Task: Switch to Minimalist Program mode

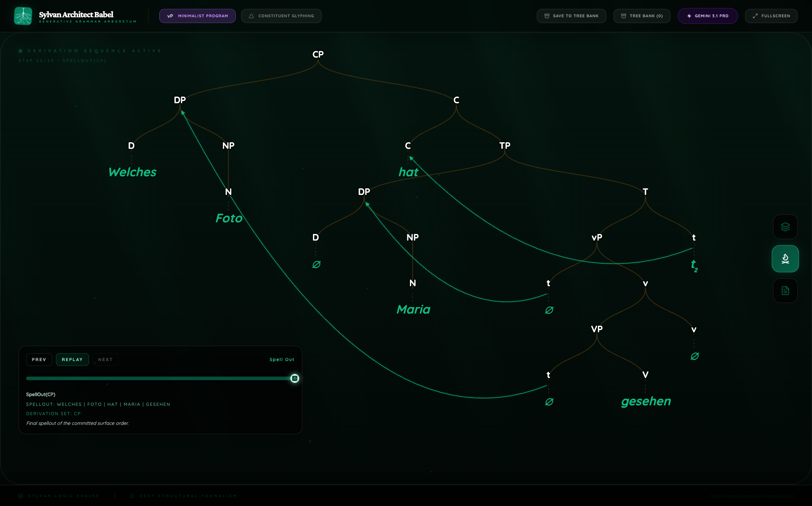Action: [x=197, y=16]
